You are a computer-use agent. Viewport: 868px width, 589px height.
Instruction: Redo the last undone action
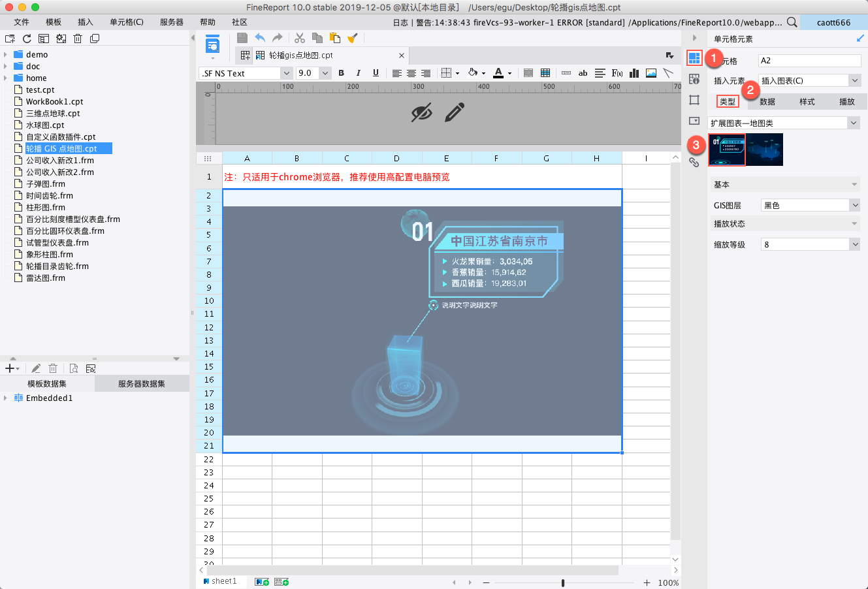tap(278, 38)
